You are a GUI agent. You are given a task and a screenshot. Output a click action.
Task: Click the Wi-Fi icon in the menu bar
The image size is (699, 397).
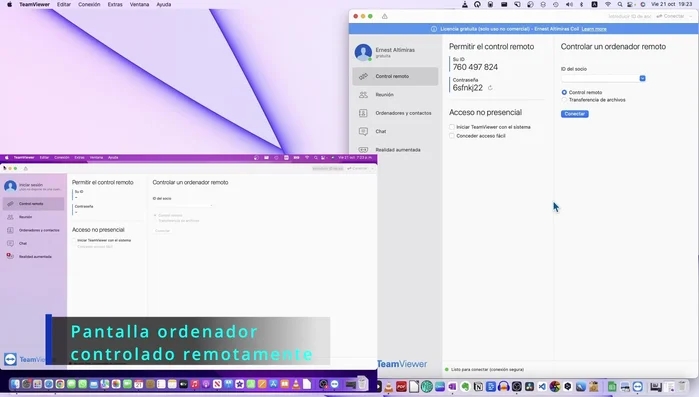[608, 4]
